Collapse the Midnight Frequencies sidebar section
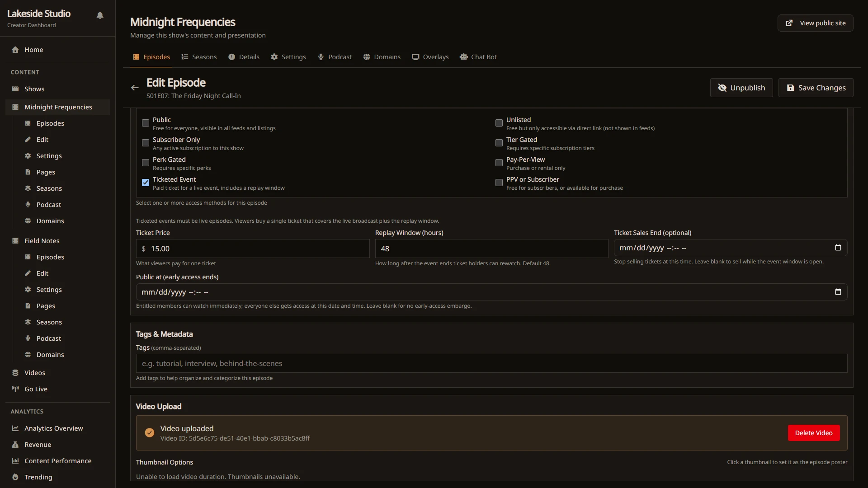868x488 pixels. (x=57, y=107)
